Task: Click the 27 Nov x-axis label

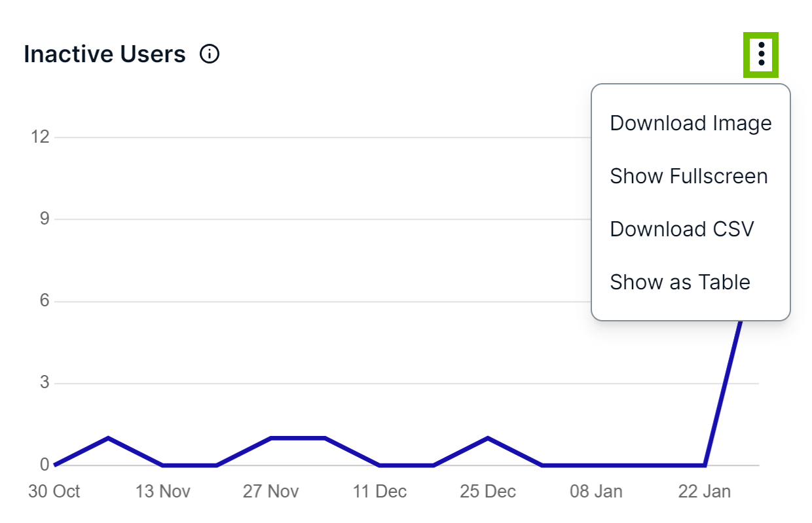Action: [270, 492]
